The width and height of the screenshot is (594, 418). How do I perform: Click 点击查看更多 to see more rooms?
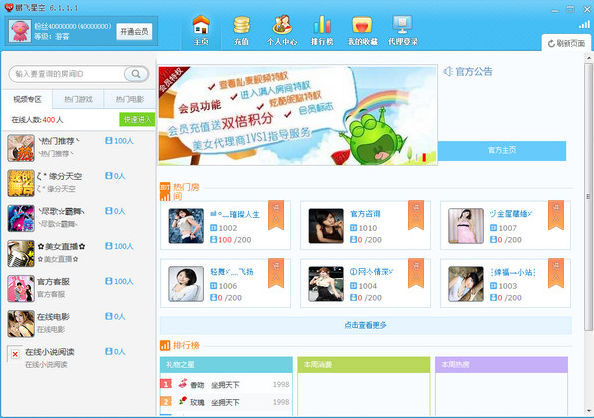pos(366,325)
